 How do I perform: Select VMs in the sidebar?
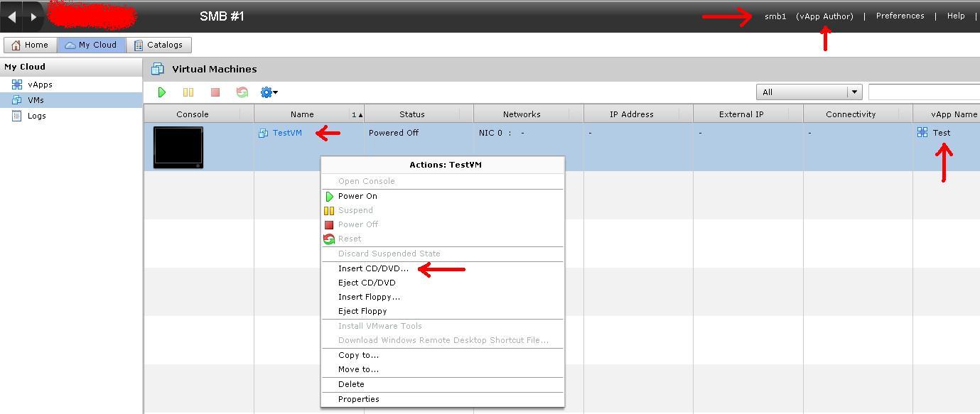point(36,100)
